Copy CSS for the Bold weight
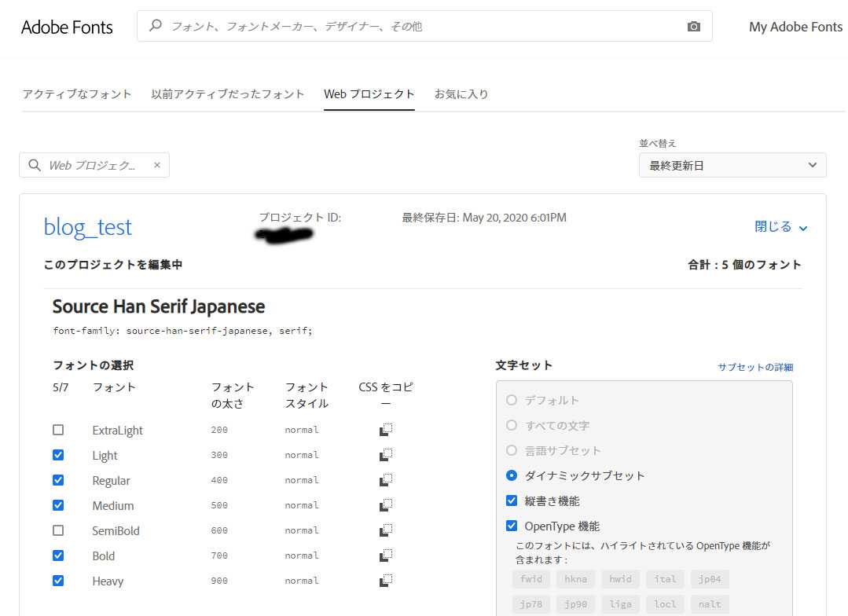848x616 pixels. coord(386,555)
